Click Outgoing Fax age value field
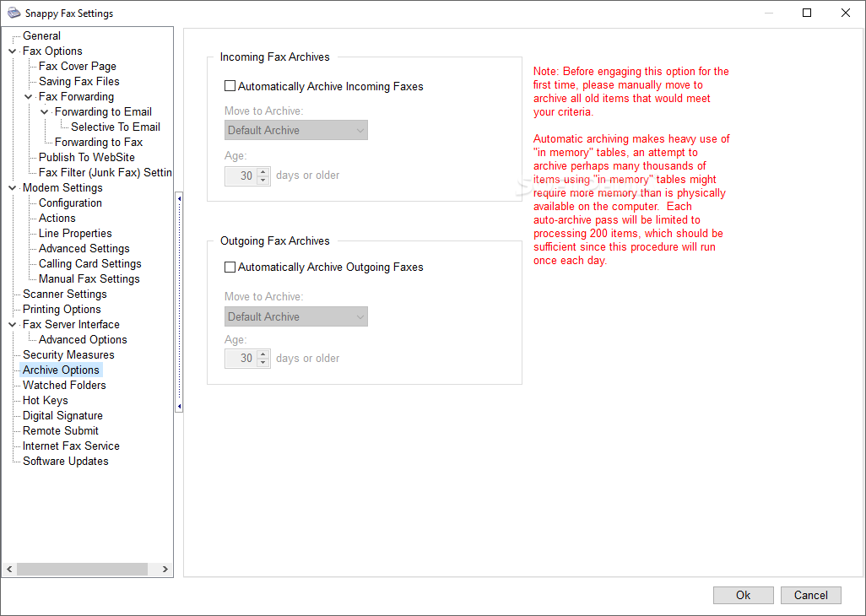Image resolution: width=866 pixels, height=616 pixels. (241, 359)
